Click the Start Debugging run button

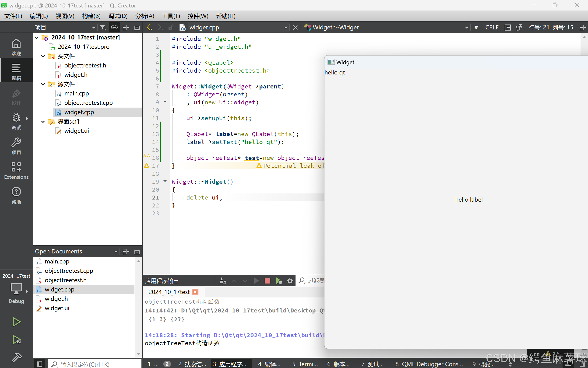[x=16, y=340]
